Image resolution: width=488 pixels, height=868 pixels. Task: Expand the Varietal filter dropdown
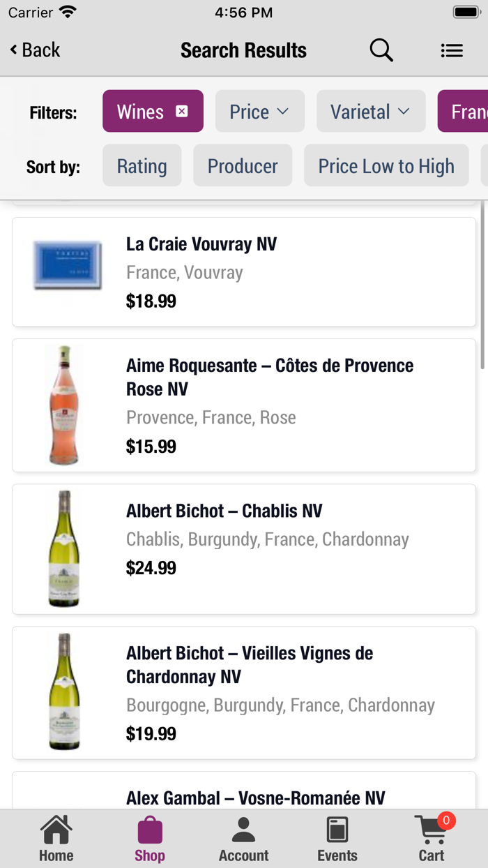[371, 111]
